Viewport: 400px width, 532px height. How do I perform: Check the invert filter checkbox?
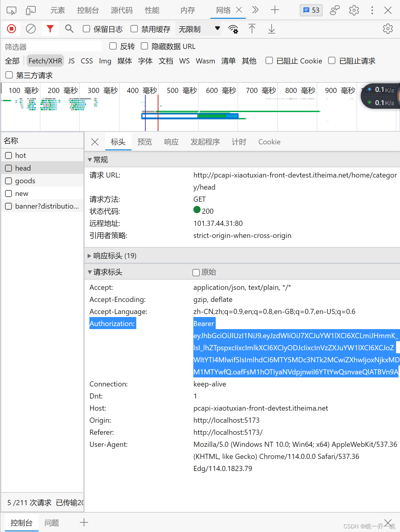pos(113,46)
